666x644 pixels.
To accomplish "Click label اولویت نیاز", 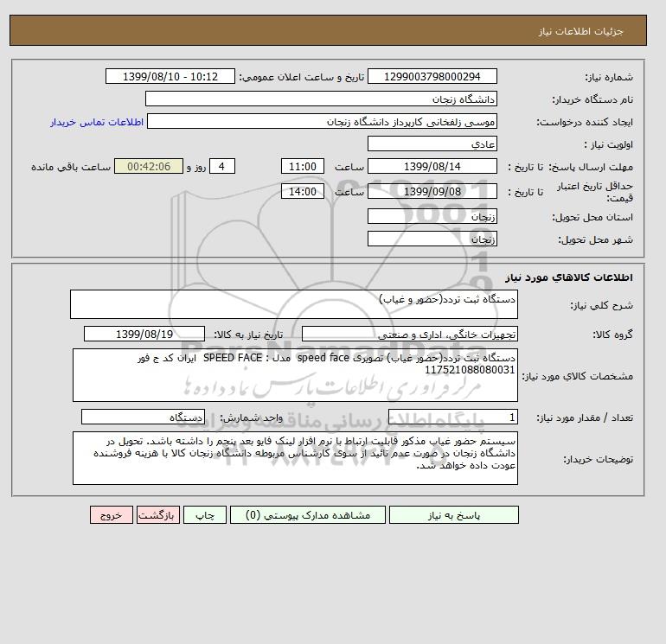I will tap(609, 144).
